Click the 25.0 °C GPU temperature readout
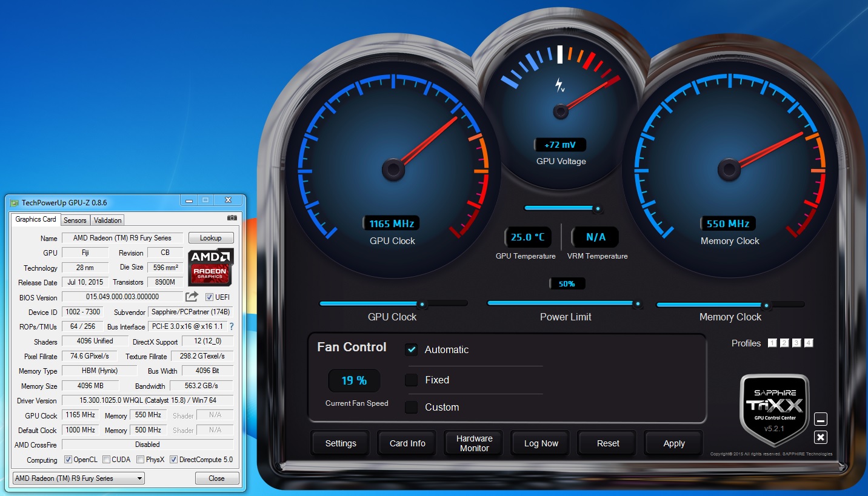This screenshot has height=496, width=868. (527, 237)
